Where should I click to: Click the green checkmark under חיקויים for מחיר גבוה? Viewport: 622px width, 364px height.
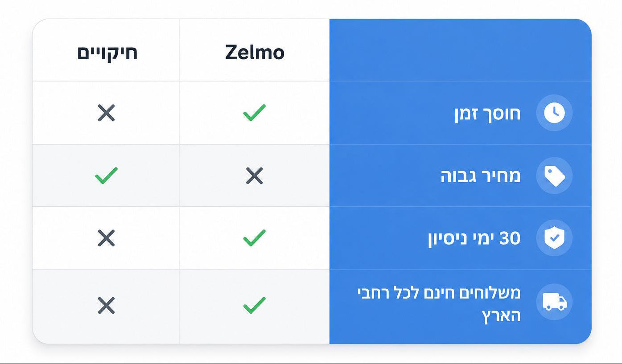(106, 176)
